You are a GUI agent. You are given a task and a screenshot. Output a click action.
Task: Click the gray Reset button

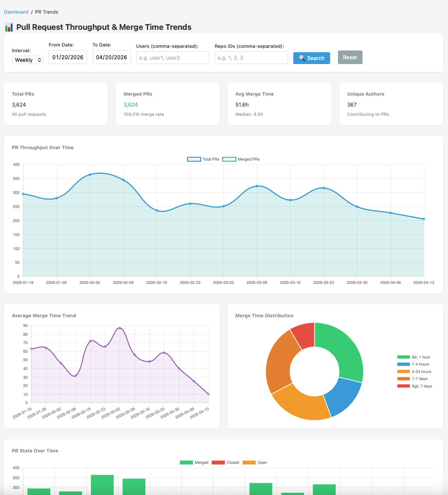pos(350,57)
